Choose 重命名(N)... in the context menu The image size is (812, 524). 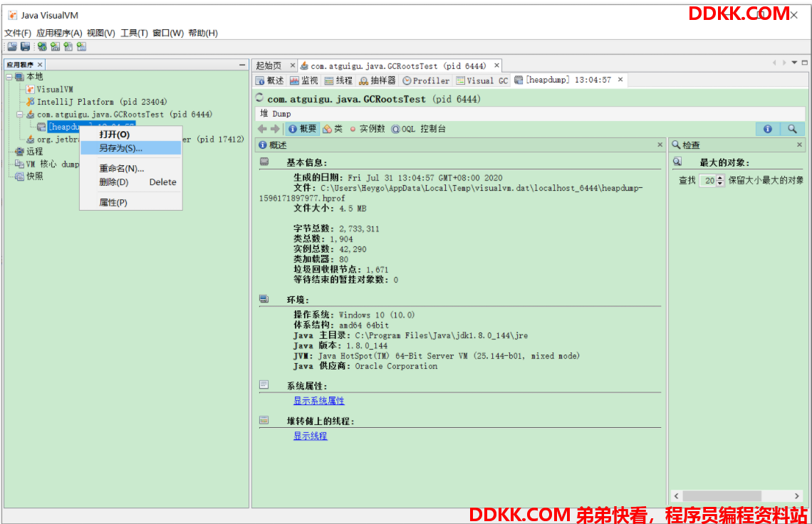click(130, 168)
